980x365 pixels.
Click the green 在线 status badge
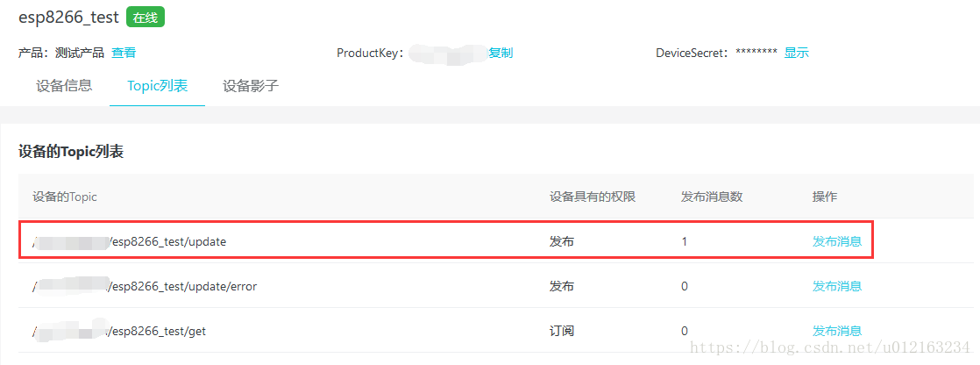click(x=146, y=17)
